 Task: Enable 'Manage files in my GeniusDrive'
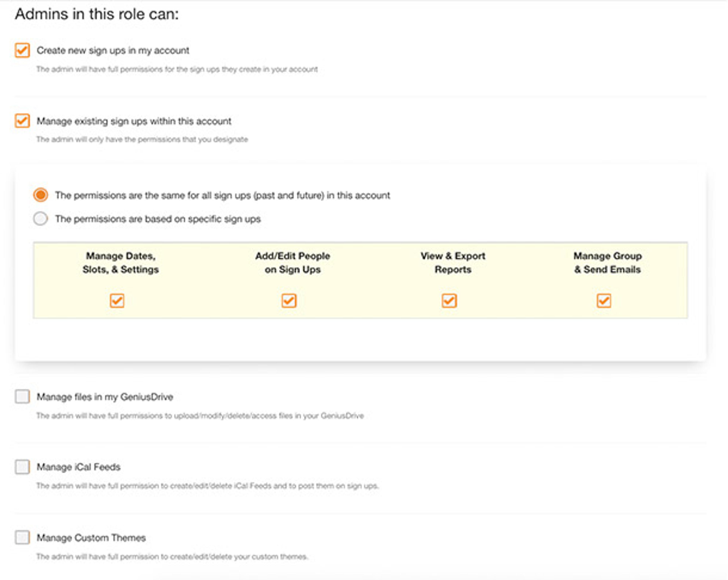(x=22, y=397)
